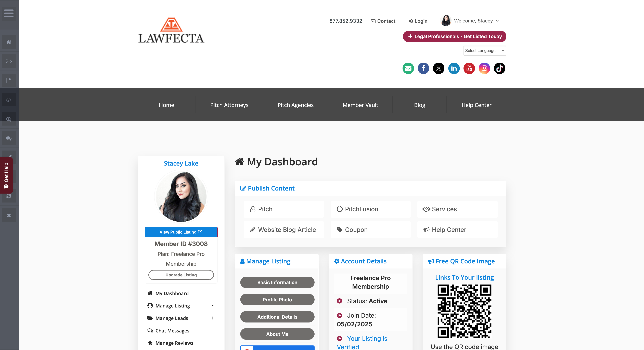
Task: Open the TikTok social icon
Action: point(499,68)
